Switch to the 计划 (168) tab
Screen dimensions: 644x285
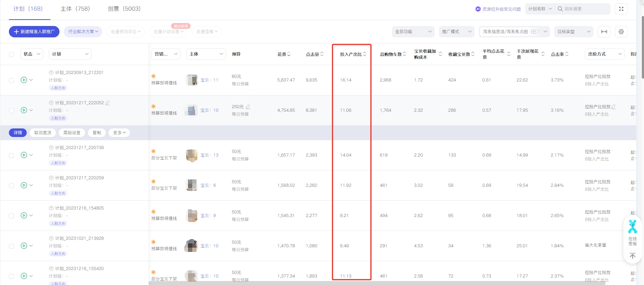tap(28, 9)
